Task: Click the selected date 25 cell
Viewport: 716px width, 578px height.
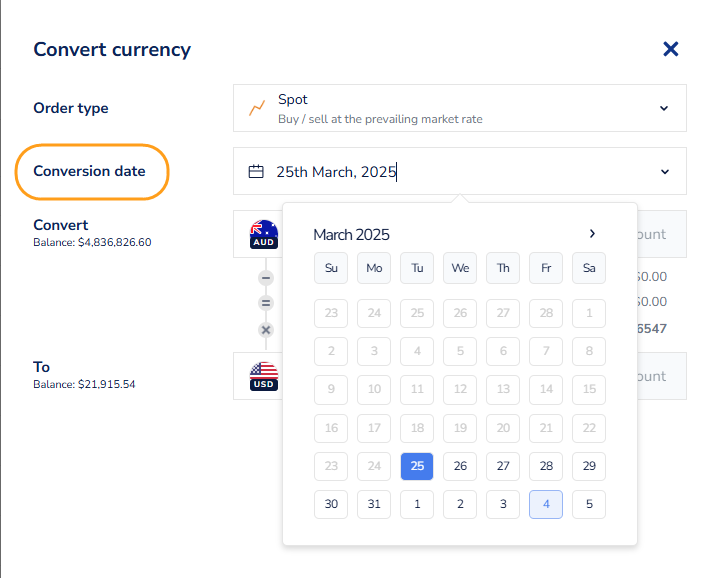Action: click(417, 466)
